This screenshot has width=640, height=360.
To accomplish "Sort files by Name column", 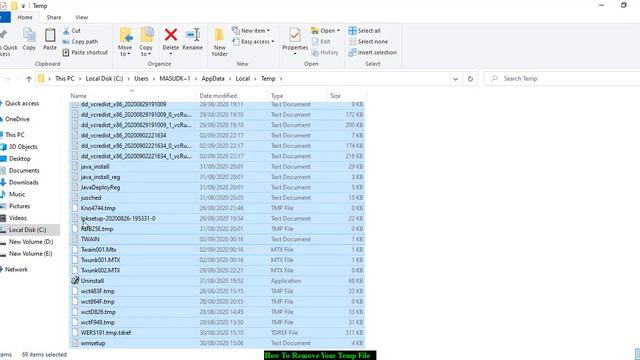I will 78,96.
